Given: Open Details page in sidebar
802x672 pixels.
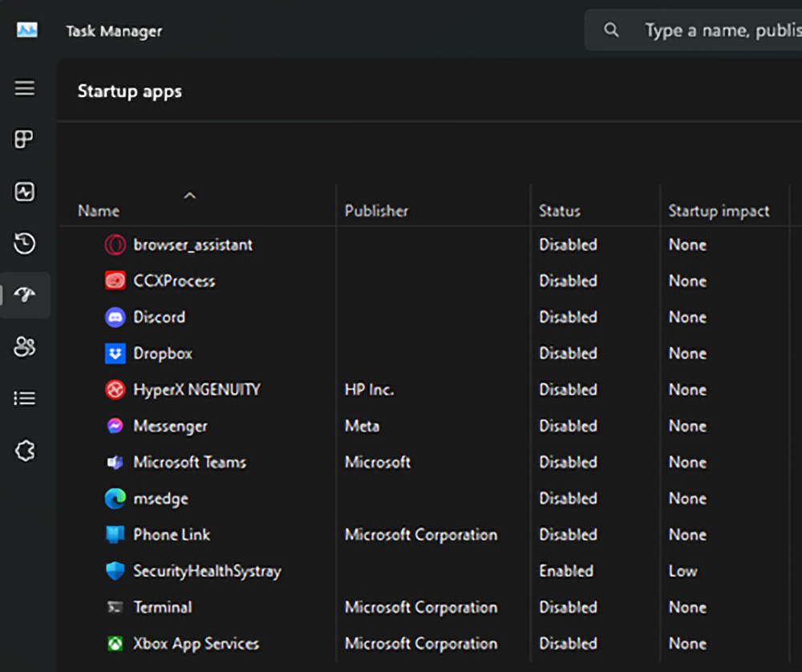Looking at the screenshot, I should 25,398.
